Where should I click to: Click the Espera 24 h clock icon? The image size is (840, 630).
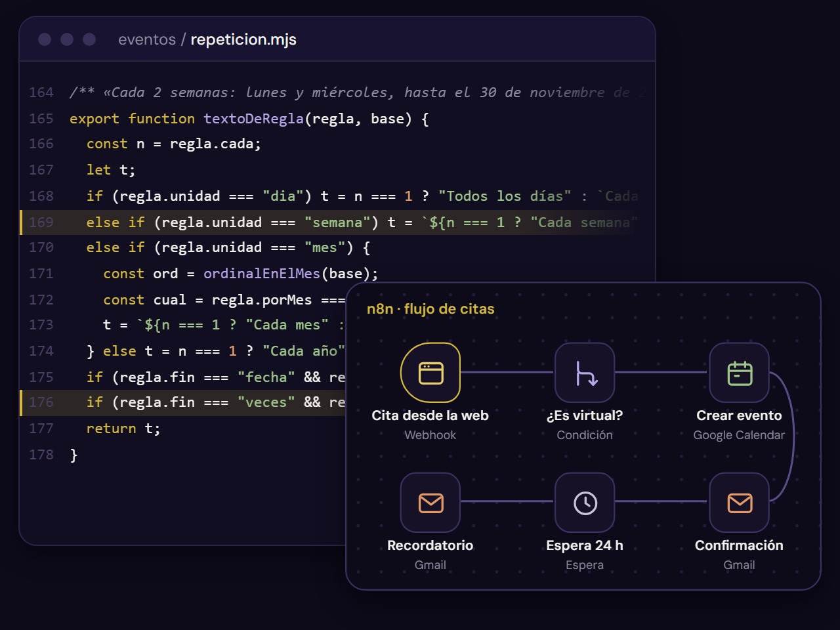585,502
